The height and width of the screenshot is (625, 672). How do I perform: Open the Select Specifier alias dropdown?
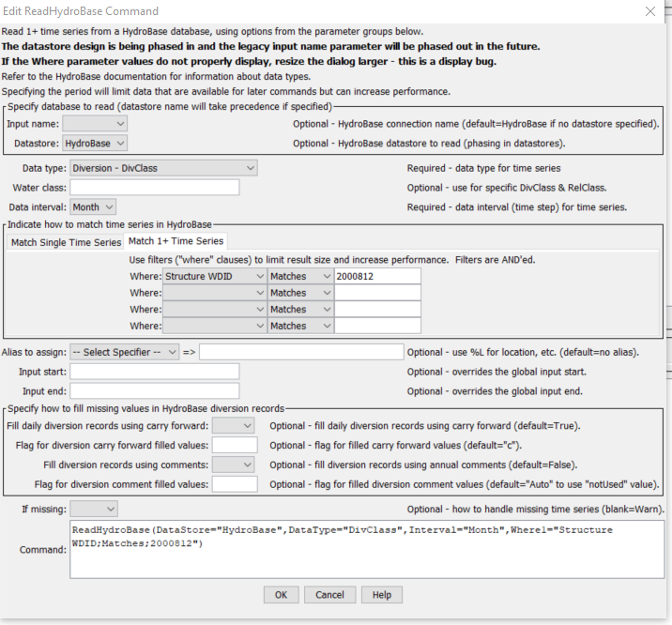pyautogui.click(x=124, y=352)
